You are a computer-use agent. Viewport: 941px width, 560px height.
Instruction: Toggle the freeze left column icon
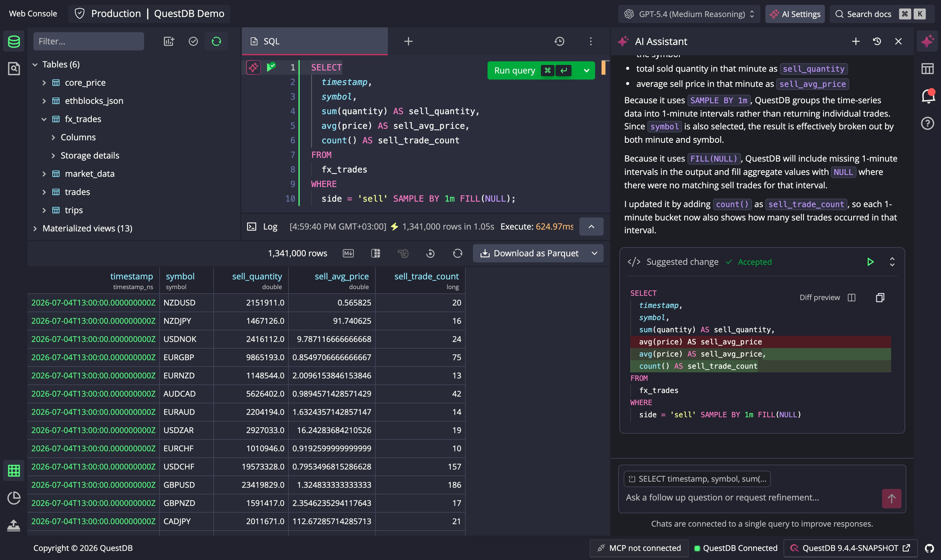point(376,253)
